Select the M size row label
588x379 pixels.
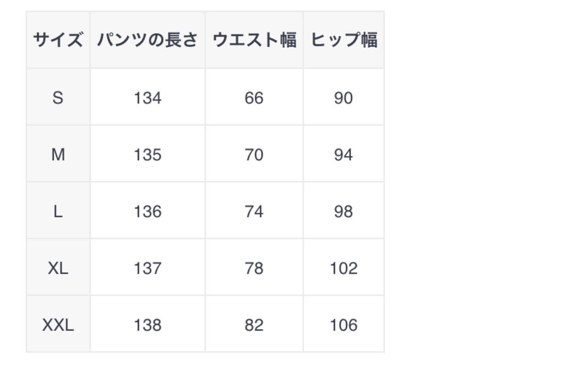tap(58, 155)
